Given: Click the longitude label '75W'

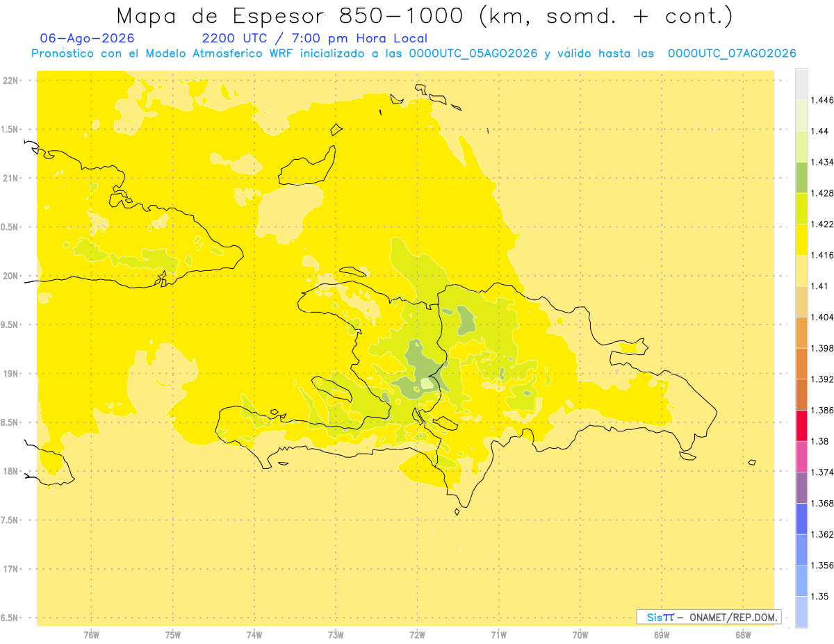Looking at the screenshot, I should (x=173, y=634).
